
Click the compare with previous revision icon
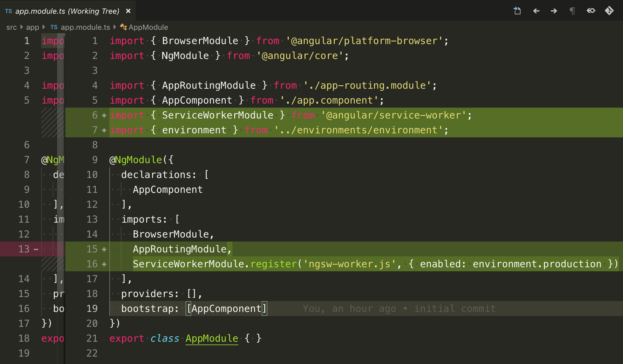[591, 11]
